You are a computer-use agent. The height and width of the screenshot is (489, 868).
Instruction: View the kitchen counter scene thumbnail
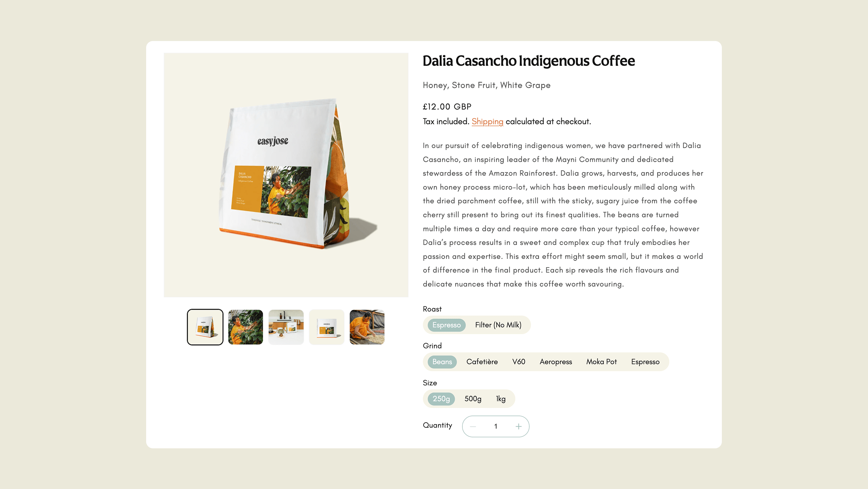click(286, 327)
